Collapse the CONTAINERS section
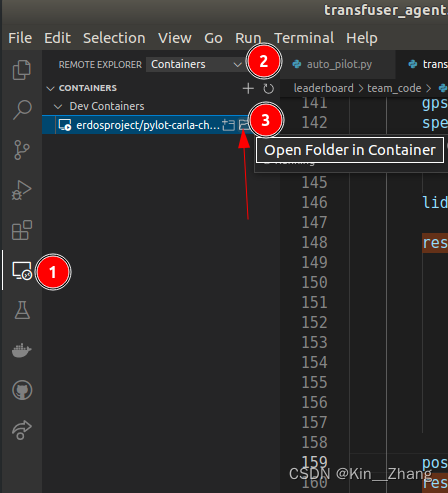Viewport: 448px width, 493px height. coord(50,88)
